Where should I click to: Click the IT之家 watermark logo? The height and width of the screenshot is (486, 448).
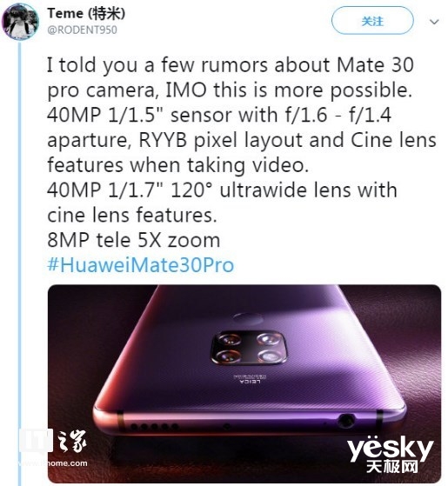pos(53,443)
